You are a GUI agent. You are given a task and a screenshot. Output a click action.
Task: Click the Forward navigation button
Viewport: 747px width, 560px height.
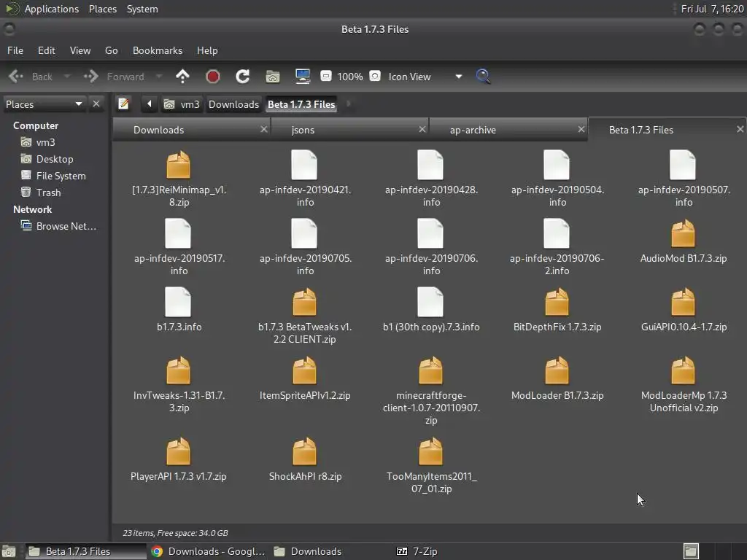coord(115,76)
